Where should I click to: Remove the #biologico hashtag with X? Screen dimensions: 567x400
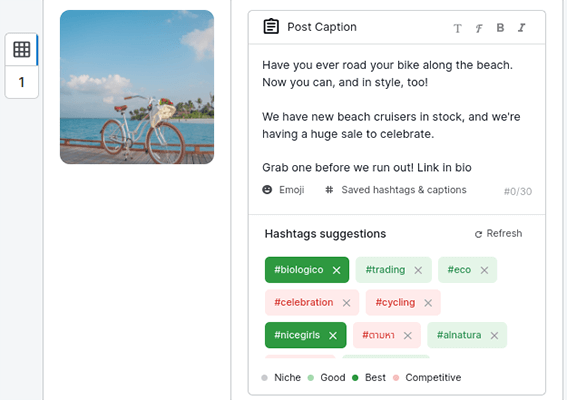coord(336,270)
